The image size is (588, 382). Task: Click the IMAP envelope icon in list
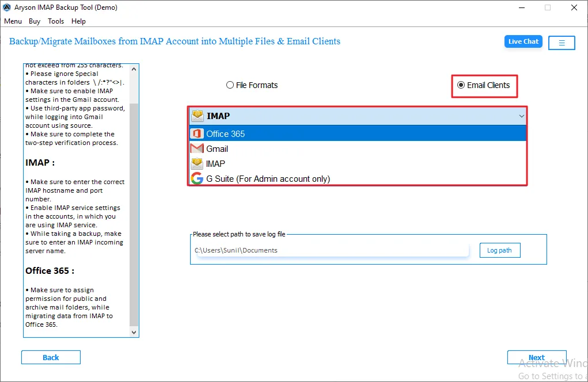[x=197, y=163]
